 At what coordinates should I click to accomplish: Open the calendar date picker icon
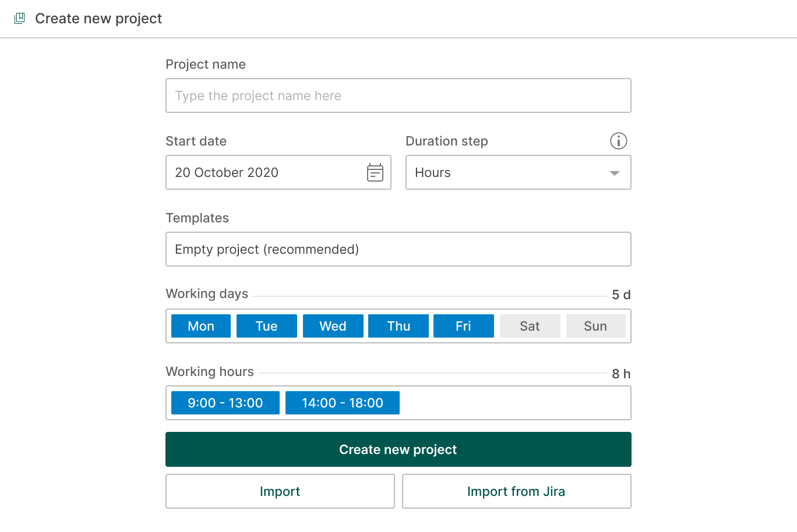coord(376,172)
